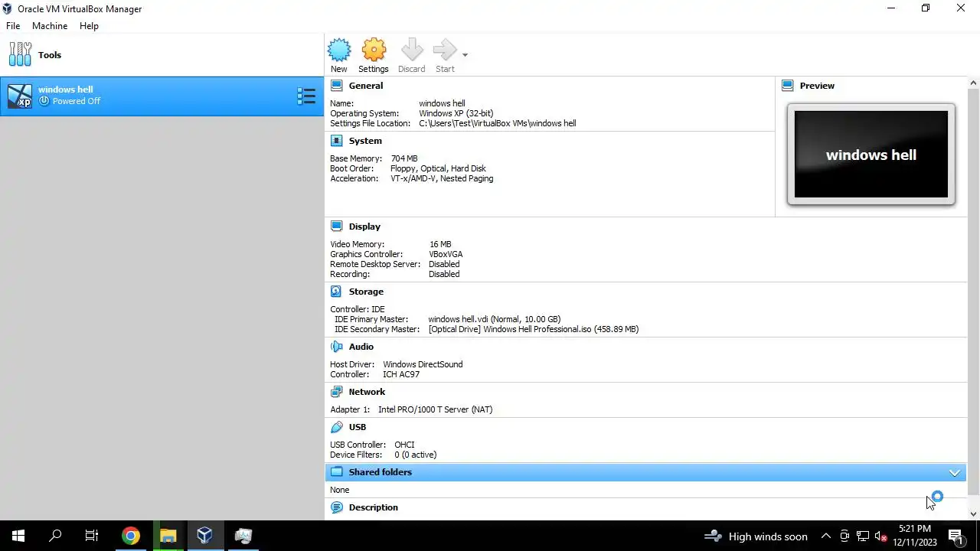Click the VirtualBox taskbar icon

point(204,536)
